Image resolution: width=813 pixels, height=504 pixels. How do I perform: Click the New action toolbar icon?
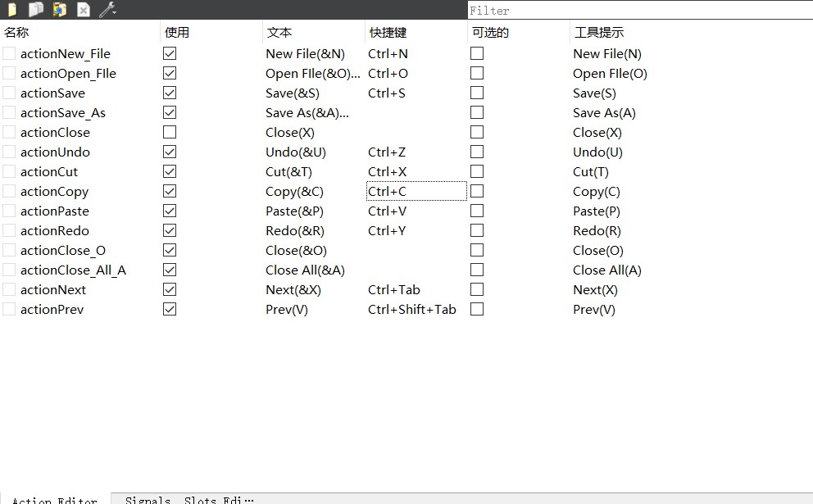click(12, 9)
